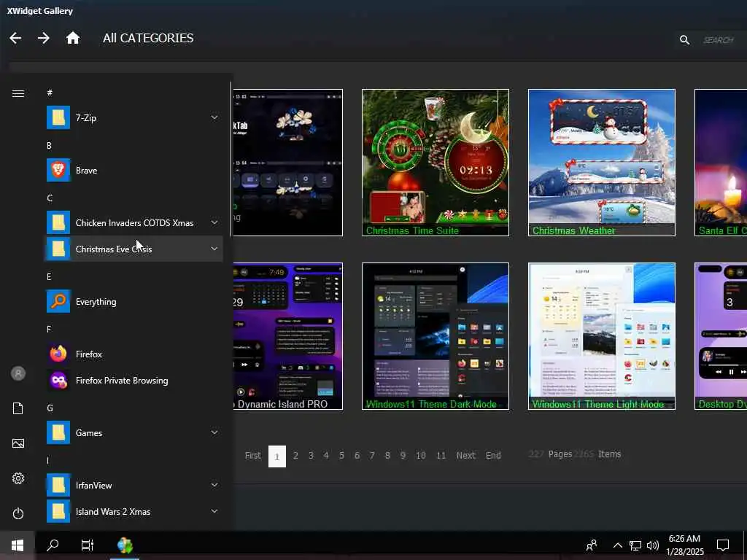Select page 1 in pagination

pos(277,456)
